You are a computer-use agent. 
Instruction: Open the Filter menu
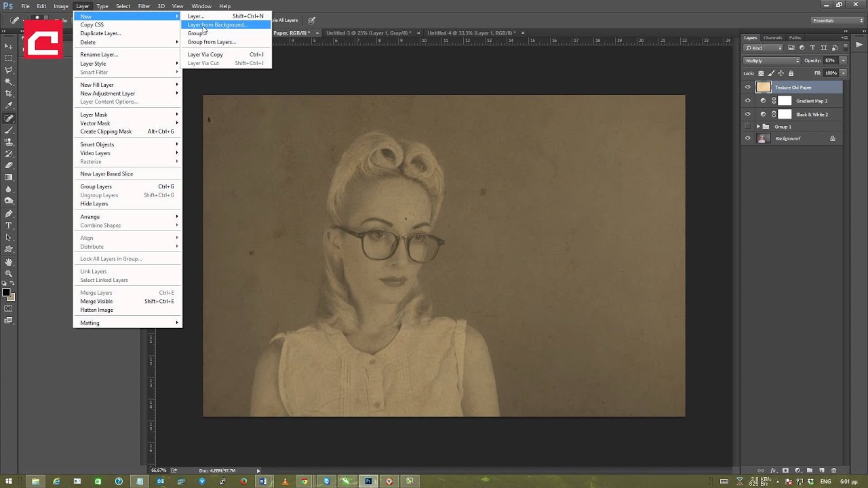pyautogui.click(x=144, y=6)
